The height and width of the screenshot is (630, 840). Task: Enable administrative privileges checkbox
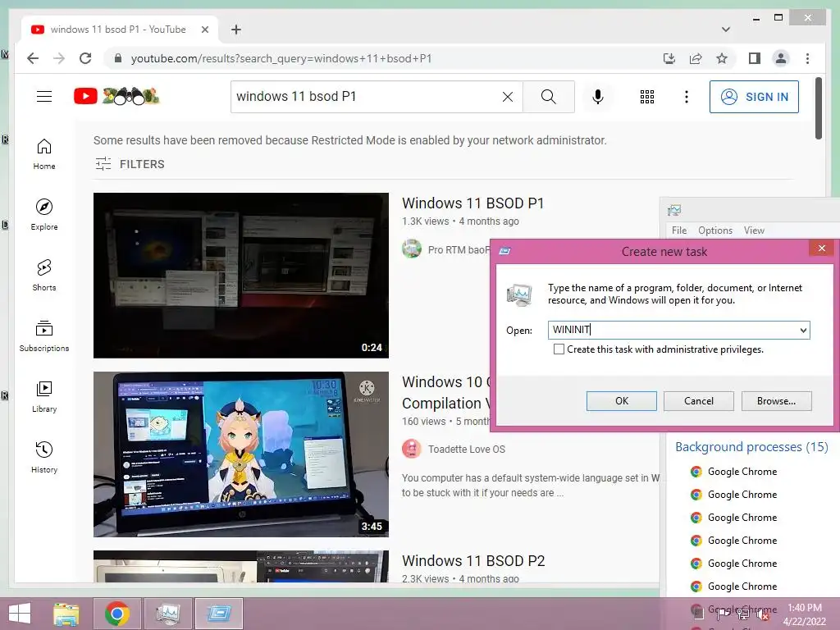[x=559, y=349]
